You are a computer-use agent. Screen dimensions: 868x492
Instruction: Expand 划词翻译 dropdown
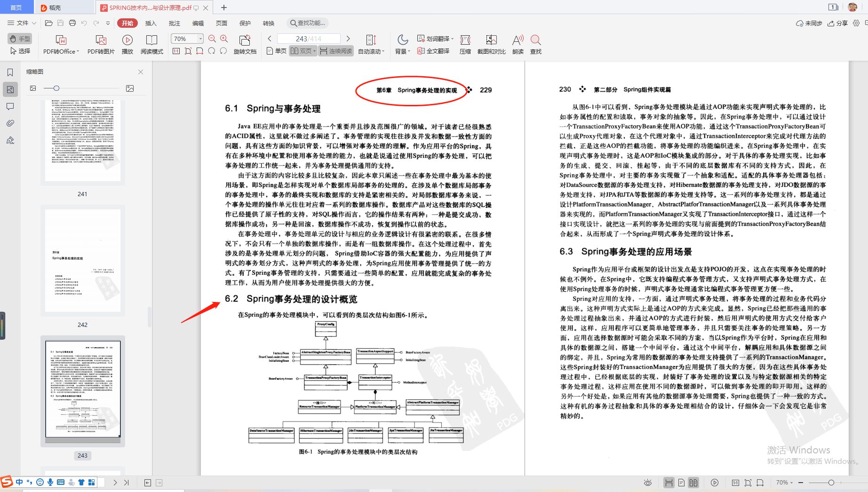[x=452, y=39]
